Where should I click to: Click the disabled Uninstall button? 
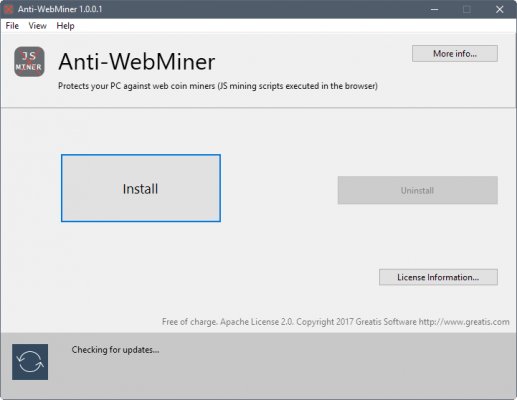pos(418,190)
